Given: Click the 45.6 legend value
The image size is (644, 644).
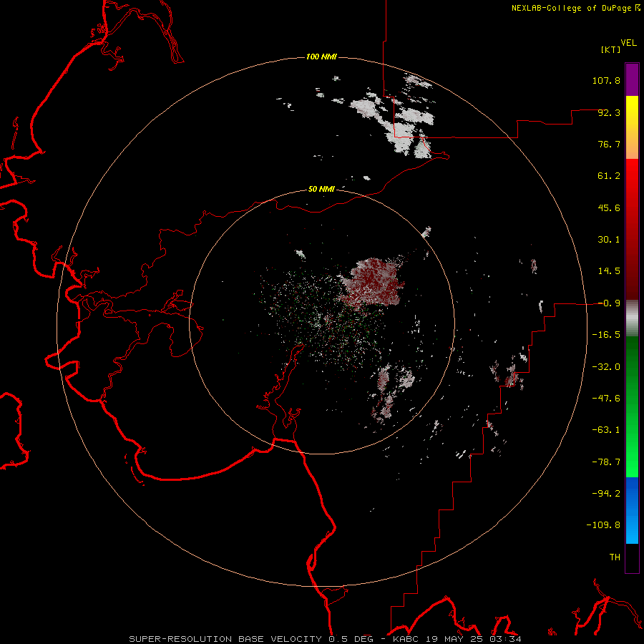Looking at the screenshot, I should [609, 208].
